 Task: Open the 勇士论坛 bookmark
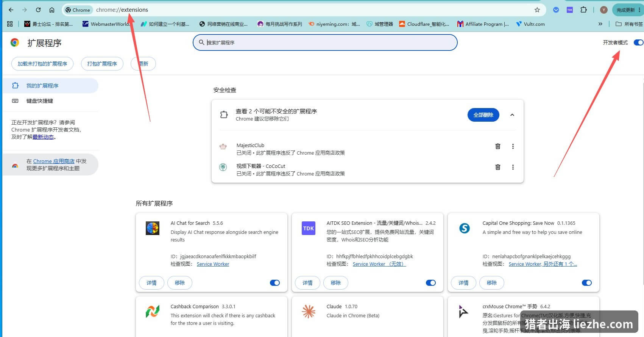point(48,24)
